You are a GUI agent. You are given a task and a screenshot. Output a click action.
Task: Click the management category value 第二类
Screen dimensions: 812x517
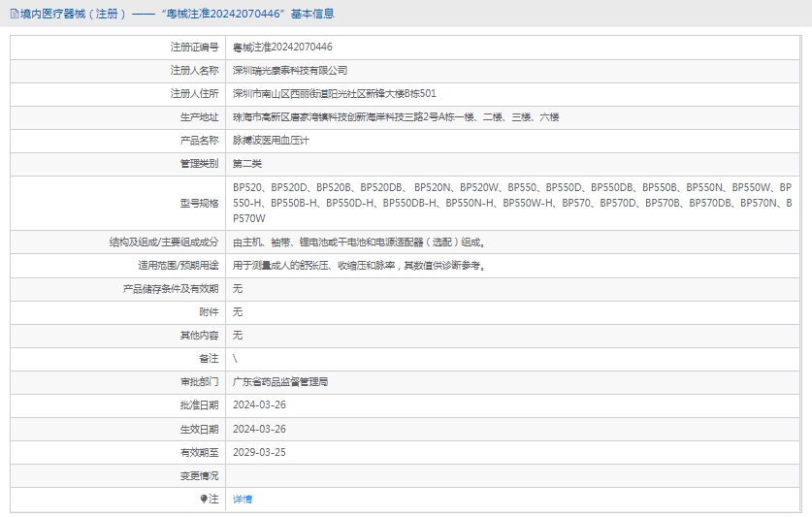(x=247, y=163)
